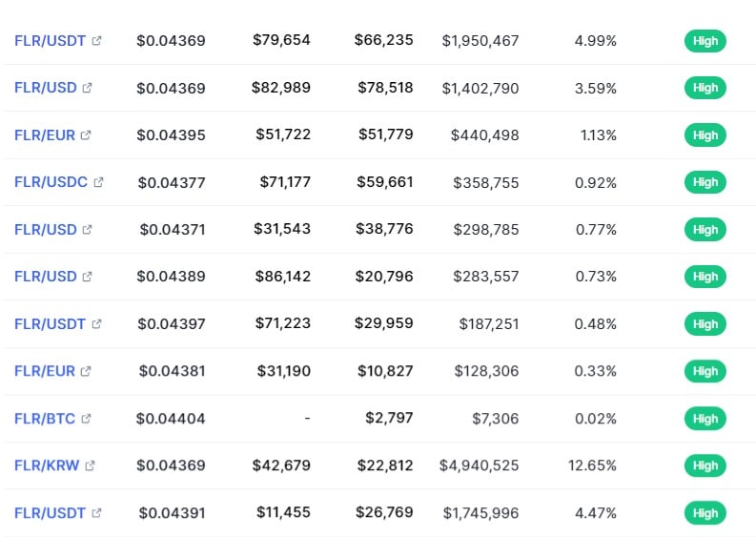This screenshot has height=537, width=756.
Task: Click High badge in the FLR/USDC row
Action: coord(705,182)
